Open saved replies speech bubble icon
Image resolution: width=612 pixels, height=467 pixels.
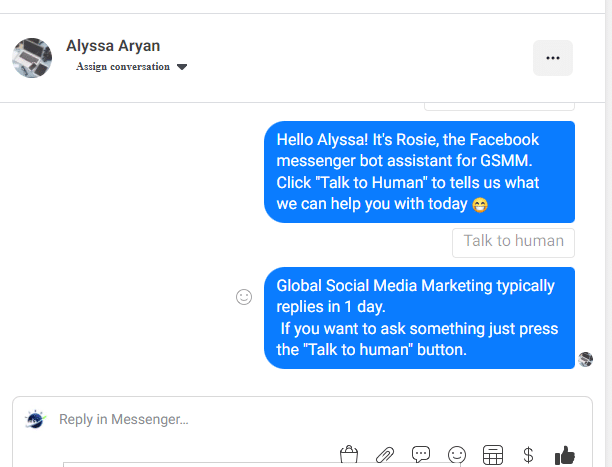coord(421,454)
